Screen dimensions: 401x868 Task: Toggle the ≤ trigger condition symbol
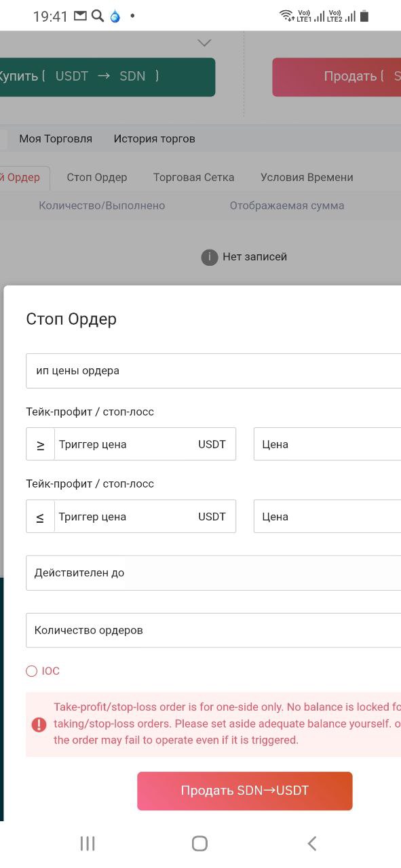40,516
